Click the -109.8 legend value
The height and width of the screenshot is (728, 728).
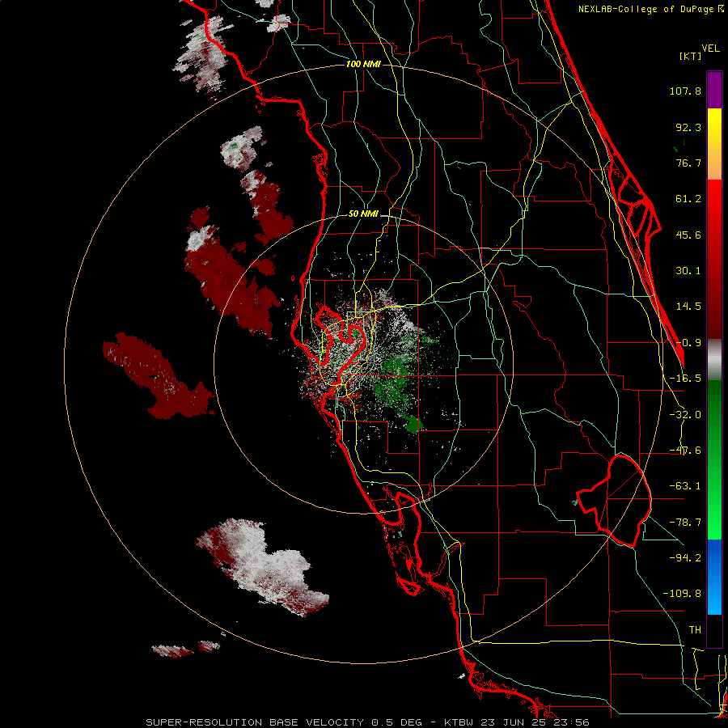click(x=682, y=594)
